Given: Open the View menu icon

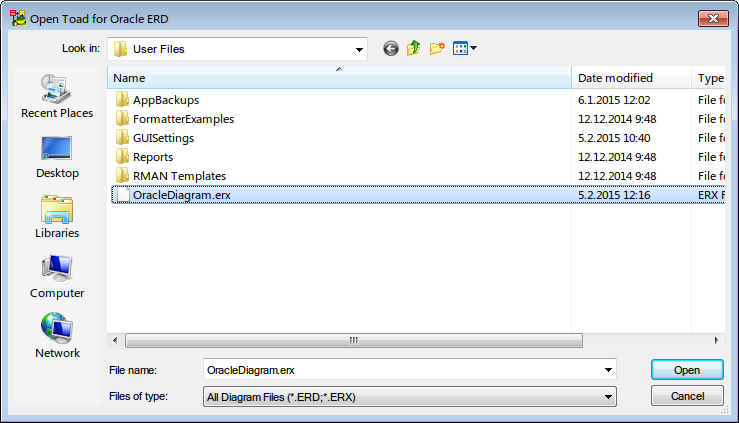Looking at the screenshot, I should [465, 48].
